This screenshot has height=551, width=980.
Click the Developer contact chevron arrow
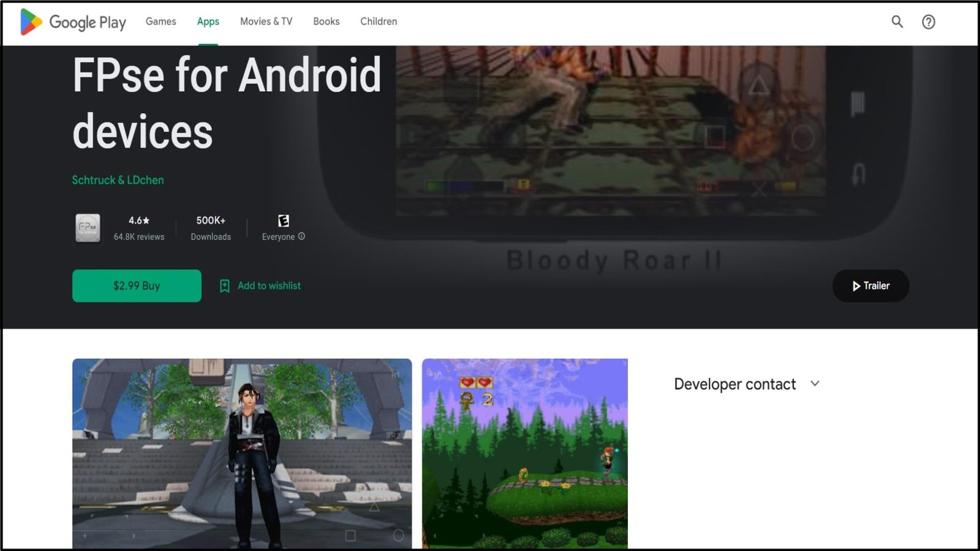pos(815,384)
